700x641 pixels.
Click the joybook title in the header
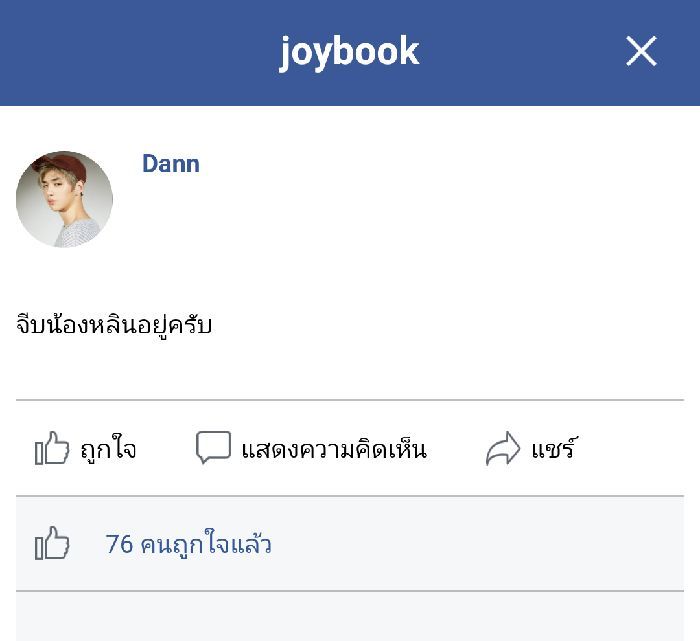(349, 51)
